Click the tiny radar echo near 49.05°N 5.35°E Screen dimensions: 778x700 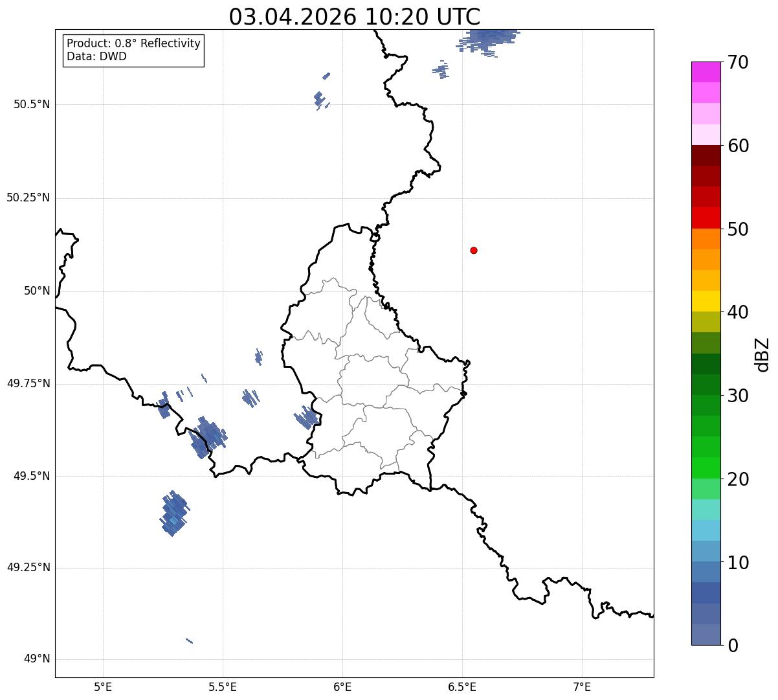click(189, 641)
